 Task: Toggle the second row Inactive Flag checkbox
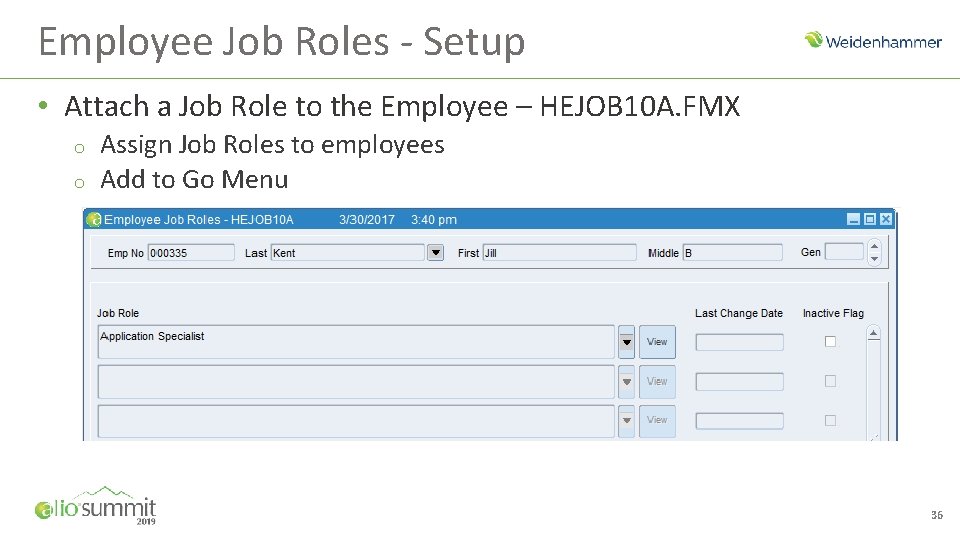click(830, 381)
